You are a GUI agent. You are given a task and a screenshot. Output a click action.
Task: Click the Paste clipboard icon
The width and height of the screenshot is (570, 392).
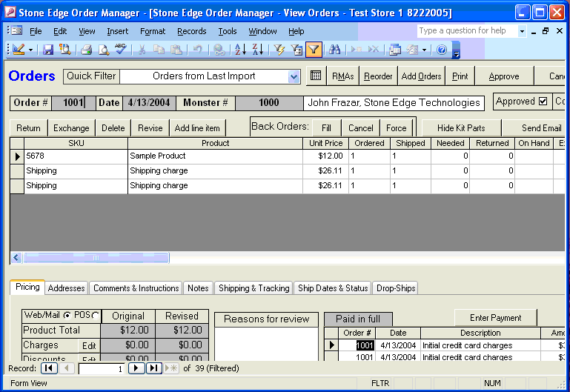(x=176, y=50)
